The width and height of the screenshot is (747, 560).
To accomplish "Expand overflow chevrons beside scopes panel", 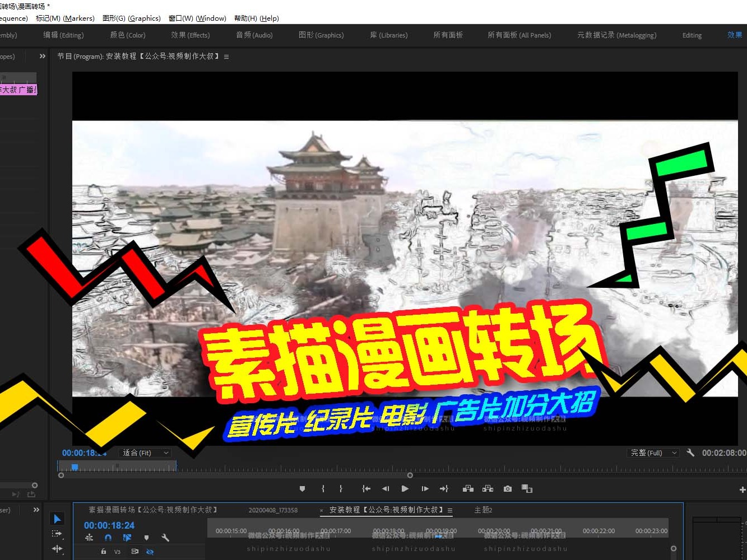I will [x=42, y=56].
